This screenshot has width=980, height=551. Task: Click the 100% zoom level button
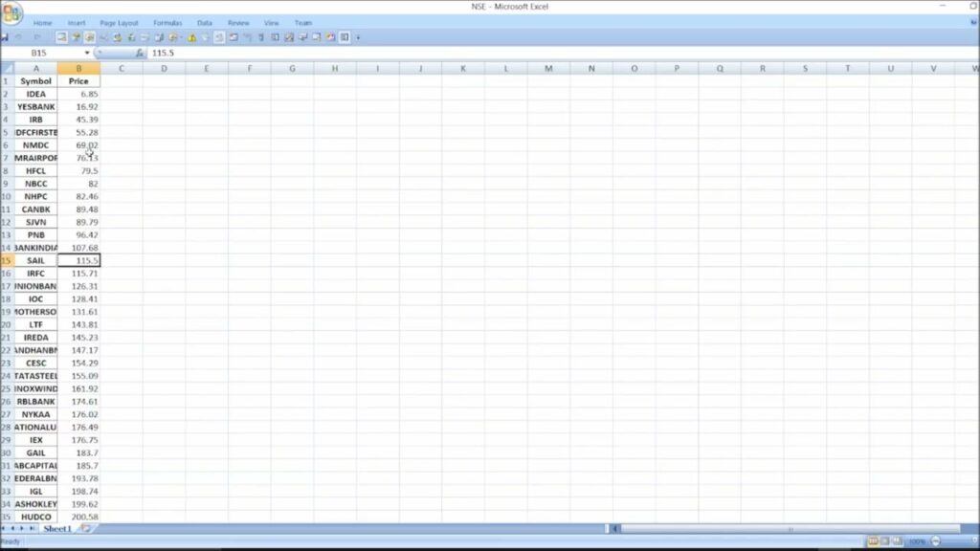click(917, 541)
